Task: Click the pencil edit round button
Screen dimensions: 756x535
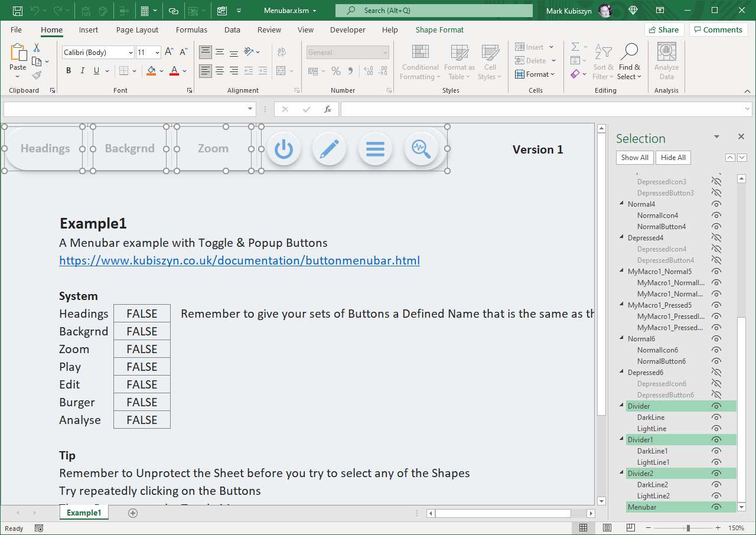Action: [x=329, y=149]
